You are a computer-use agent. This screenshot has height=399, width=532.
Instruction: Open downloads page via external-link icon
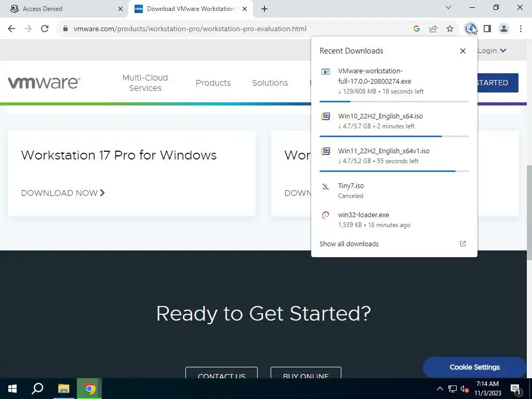click(x=463, y=244)
